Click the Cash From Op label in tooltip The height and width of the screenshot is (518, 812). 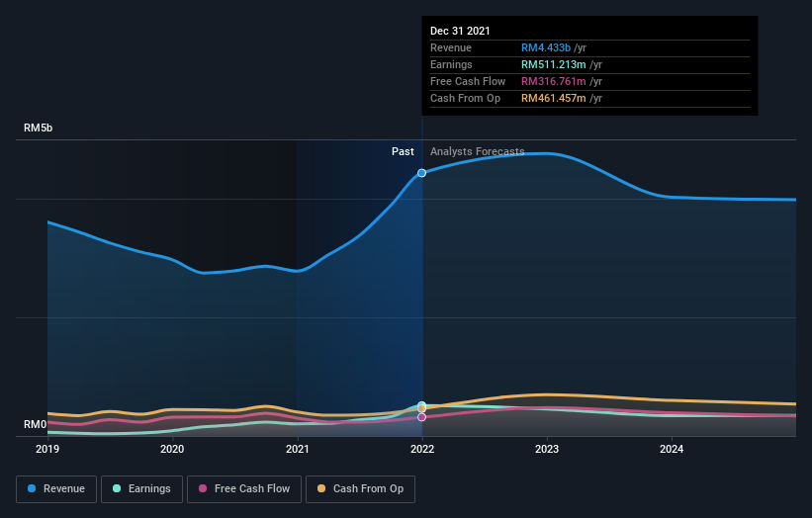(x=465, y=98)
